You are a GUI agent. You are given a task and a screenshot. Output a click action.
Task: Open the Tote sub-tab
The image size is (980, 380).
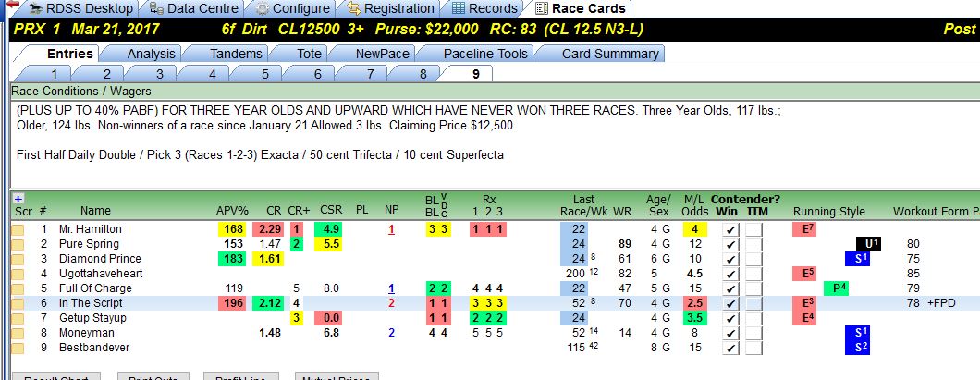pyautogui.click(x=309, y=54)
